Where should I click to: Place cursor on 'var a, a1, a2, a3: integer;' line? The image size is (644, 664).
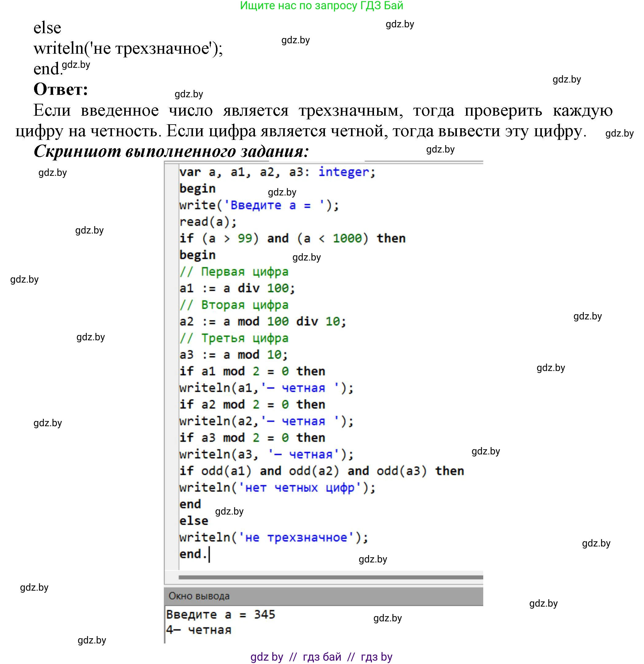point(277,172)
